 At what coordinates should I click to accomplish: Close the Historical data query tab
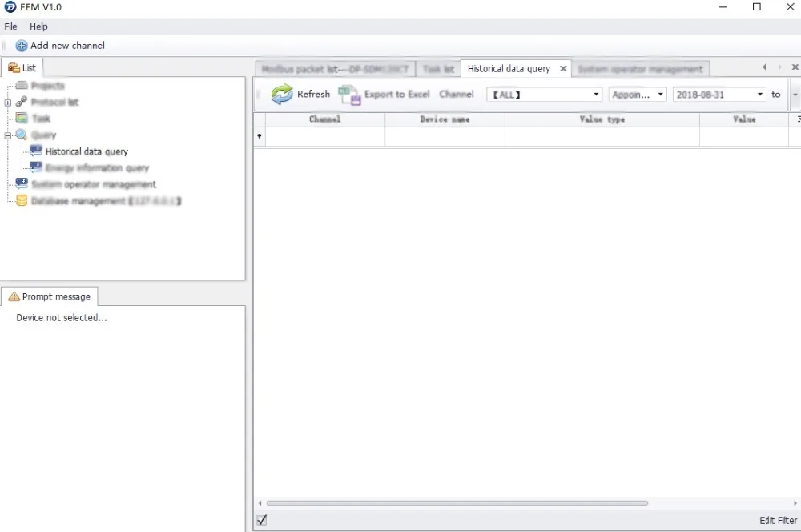pyautogui.click(x=563, y=68)
